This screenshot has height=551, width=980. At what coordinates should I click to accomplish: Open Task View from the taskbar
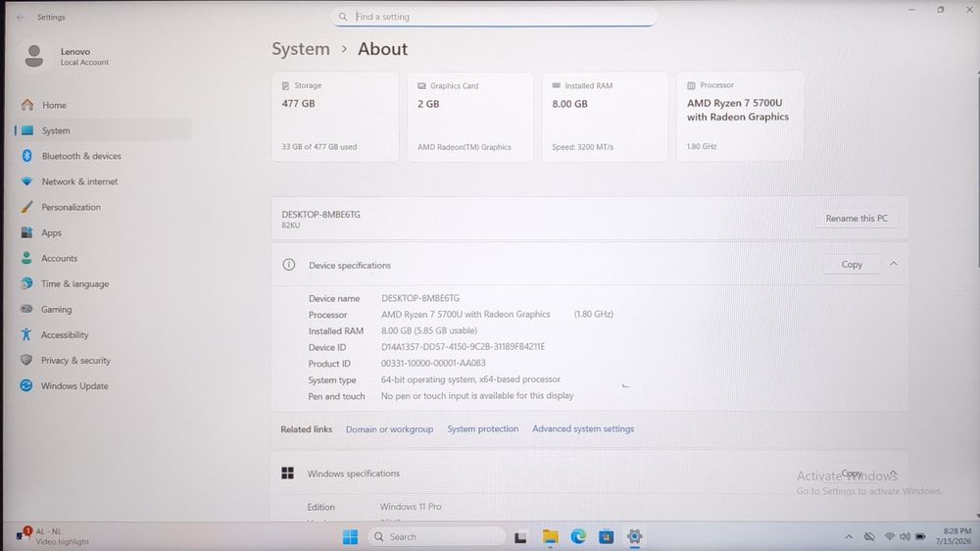tap(520, 536)
